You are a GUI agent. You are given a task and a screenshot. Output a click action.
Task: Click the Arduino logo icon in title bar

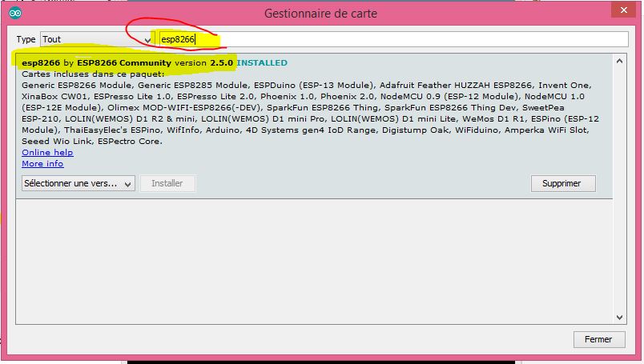pos(15,13)
